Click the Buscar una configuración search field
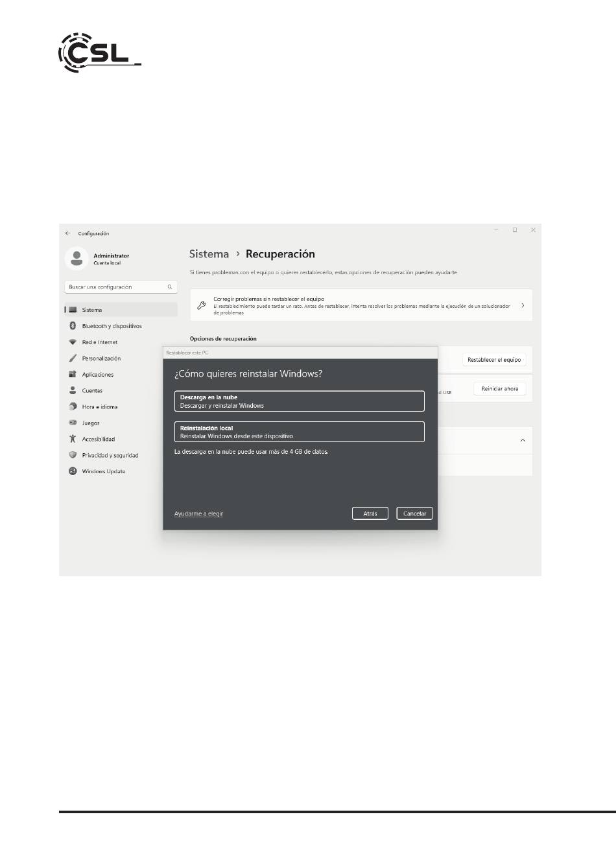 tap(121, 287)
